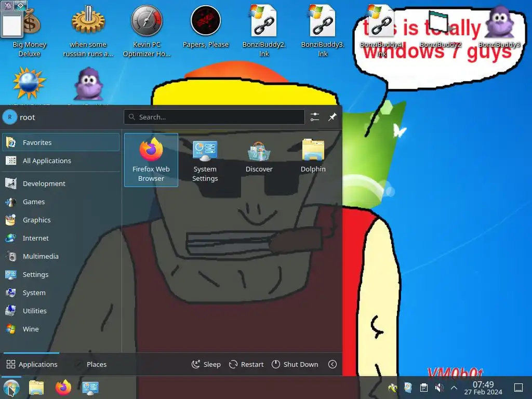532x399 pixels.
Task: Launch Firefox from the taskbar
Action: 63,388
